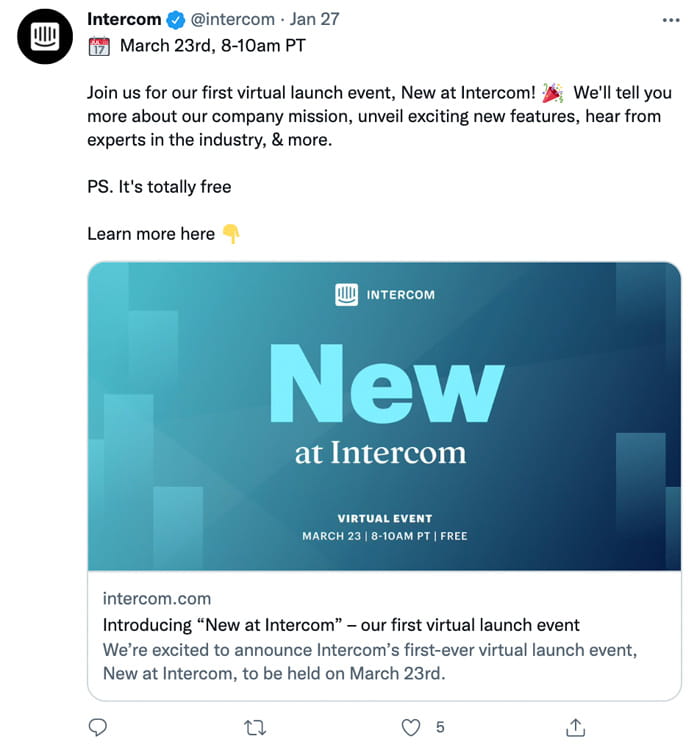The image size is (697, 750).
Task: Click the intercom.com domain in the card
Action: (x=157, y=598)
